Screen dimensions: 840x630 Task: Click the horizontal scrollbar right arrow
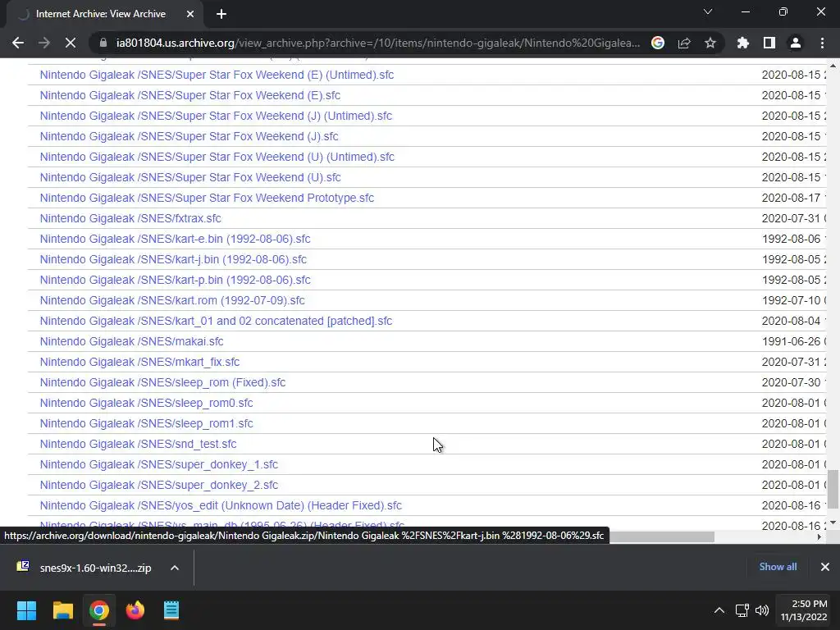tap(819, 536)
